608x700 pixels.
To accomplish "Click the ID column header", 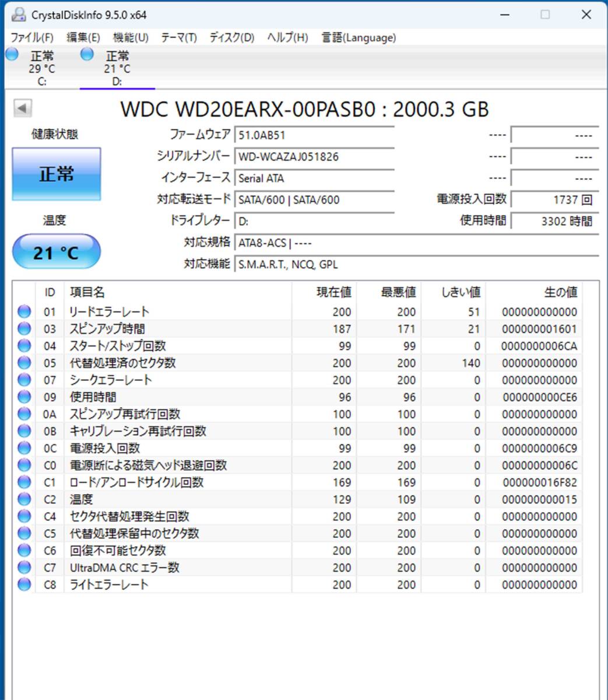I will pyautogui.click(x=50, y=292).
